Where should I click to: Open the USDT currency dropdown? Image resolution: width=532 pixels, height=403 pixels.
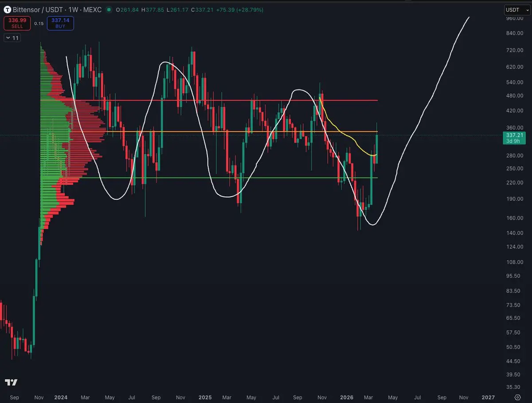516,9
